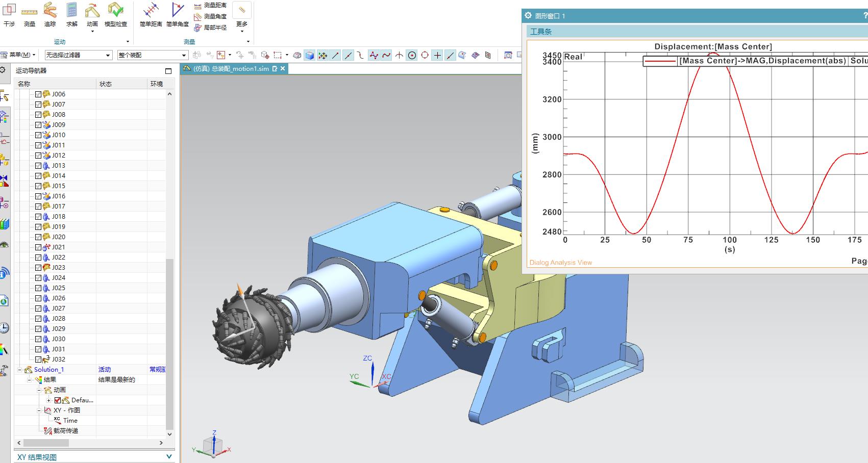Open the 干涉 interference tool
The height and width of the screenshot is (463, 868).
pos(9,14)
